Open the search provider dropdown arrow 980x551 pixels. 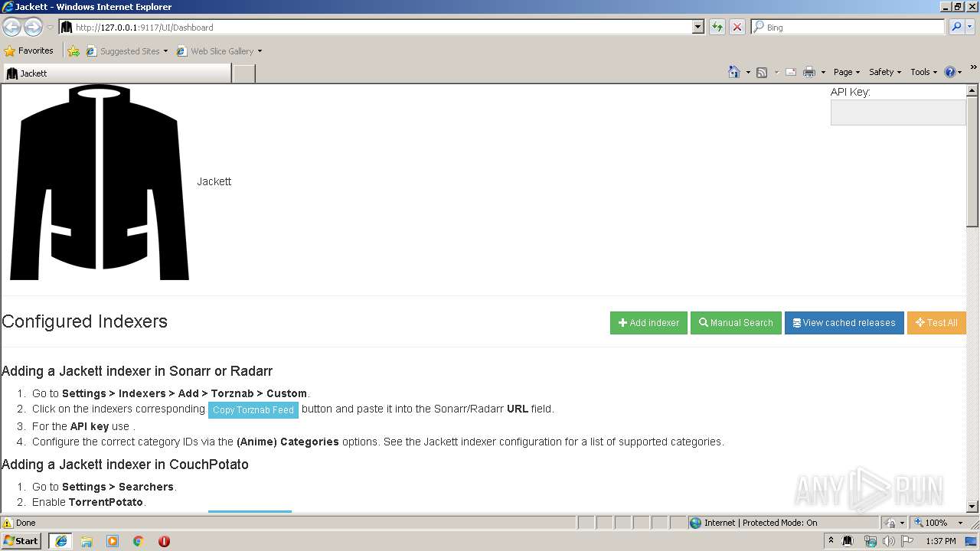pos(971,27)
